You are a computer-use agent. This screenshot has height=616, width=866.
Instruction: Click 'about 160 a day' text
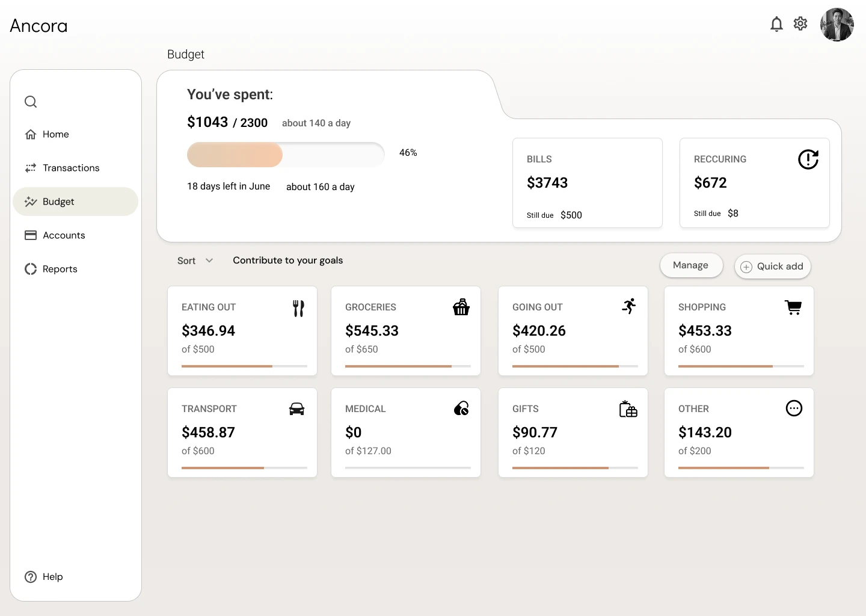click(321, 187)
